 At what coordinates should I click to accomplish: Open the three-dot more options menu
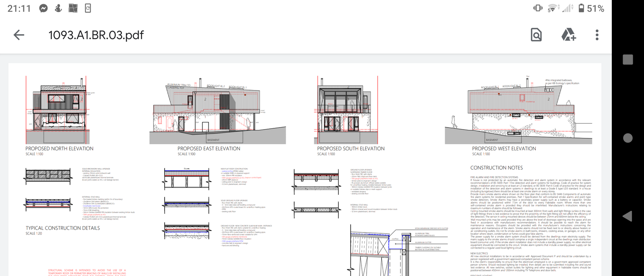(x=597, y=35)
